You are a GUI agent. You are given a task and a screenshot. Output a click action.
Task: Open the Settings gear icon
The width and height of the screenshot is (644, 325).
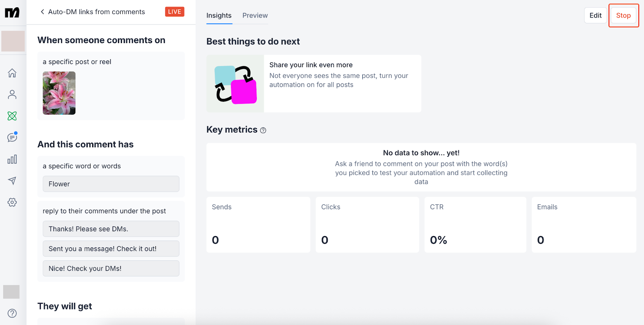coord(12,202)
